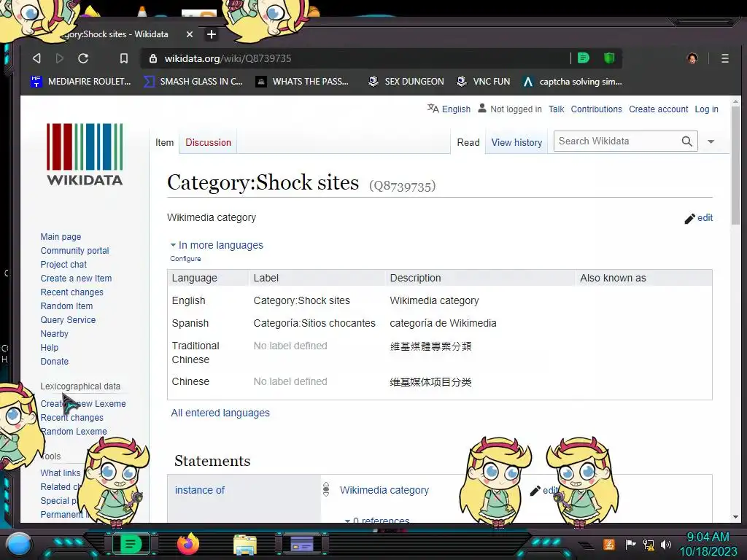Open the MEDIAFIRE ROULET... bookmark
The height and width of the screenshot is (560, 747).
(x=80, y=82)
